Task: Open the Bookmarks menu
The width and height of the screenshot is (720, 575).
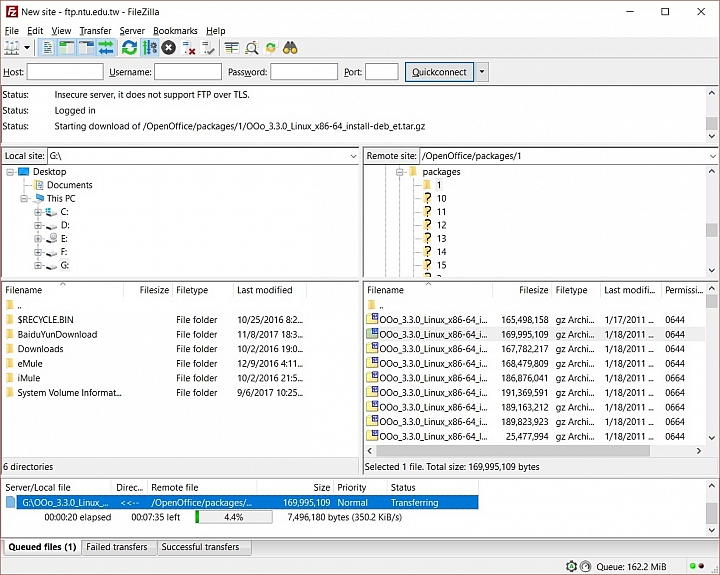Action: tap(175, 31)
